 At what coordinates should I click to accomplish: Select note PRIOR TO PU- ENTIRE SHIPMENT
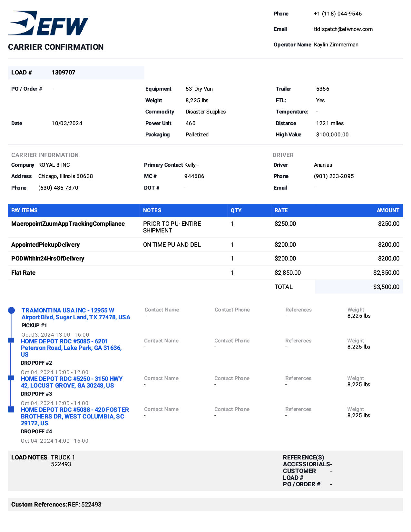172,227
